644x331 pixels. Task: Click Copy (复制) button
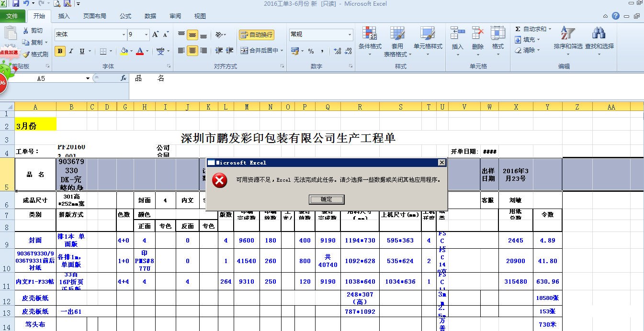(x=35, y=43)
